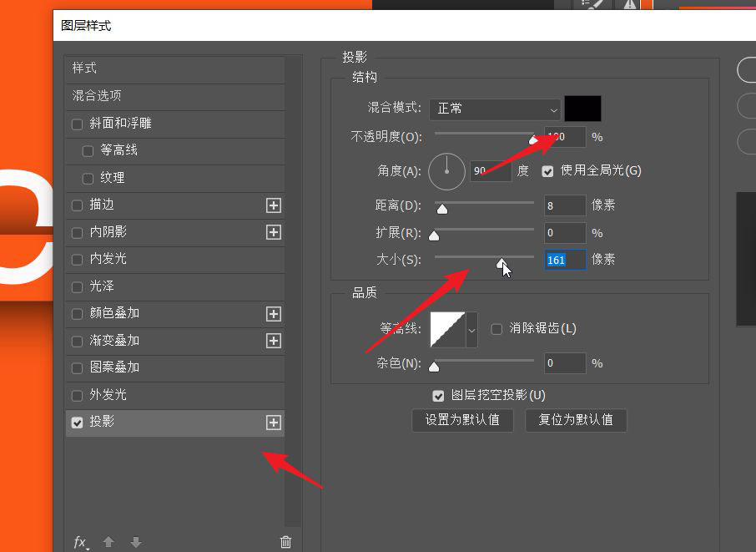Click the angle dial control

(x=446, y=171)
